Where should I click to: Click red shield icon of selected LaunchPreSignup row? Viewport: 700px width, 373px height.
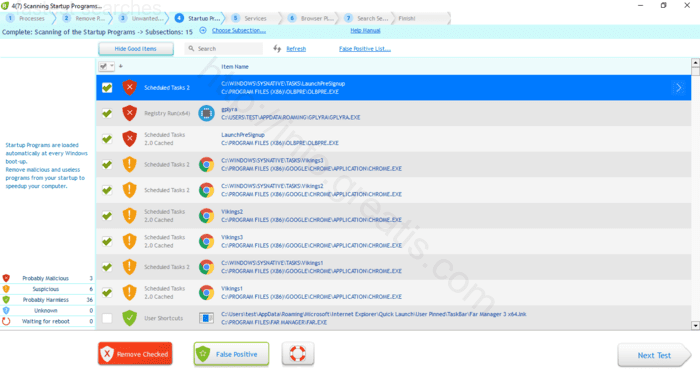[x=129, y=87]
